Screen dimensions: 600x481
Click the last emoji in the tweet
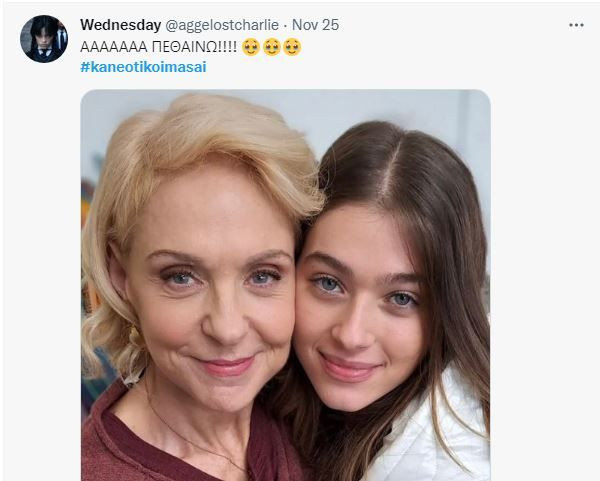292,47
